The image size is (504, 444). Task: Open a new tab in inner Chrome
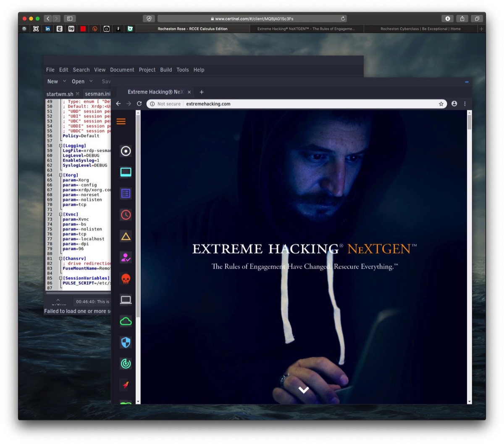[202, 92]
